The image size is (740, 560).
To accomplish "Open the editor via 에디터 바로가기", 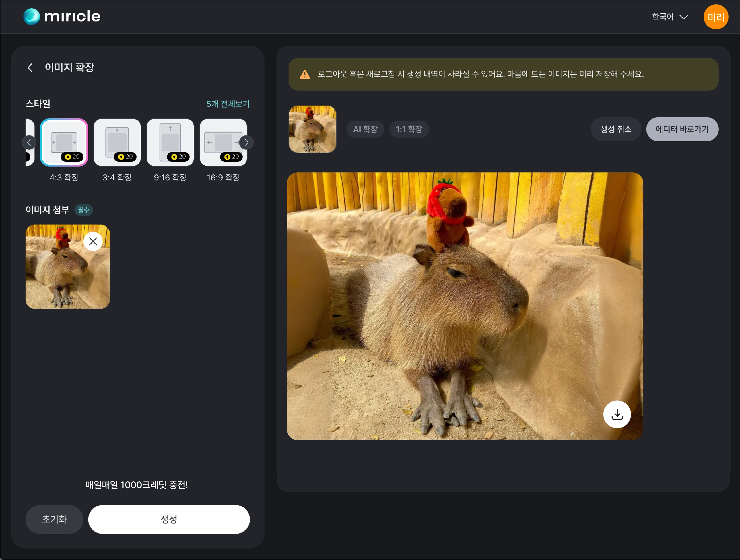I will (x=682, y=129).
